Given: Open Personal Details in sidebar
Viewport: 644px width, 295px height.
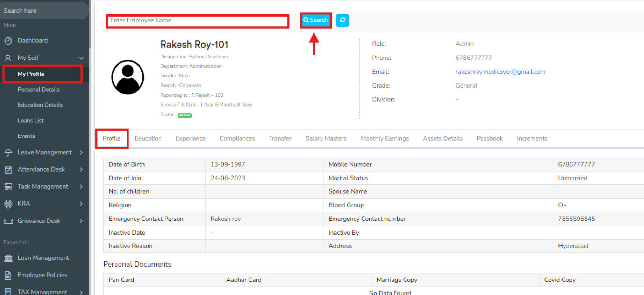Looking at the screenshot, I should pyautogui.click(x=39, y=90).
